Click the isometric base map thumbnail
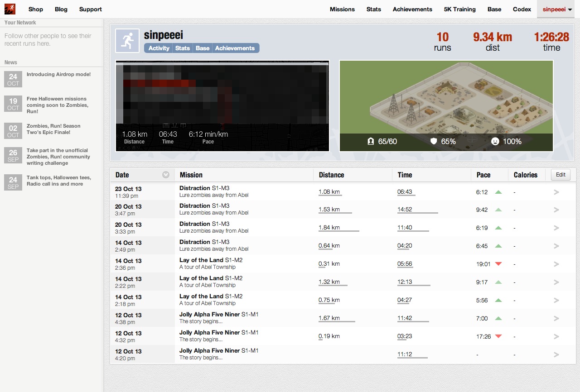This screenshot has height=392, width=580. tap(446, 106)
